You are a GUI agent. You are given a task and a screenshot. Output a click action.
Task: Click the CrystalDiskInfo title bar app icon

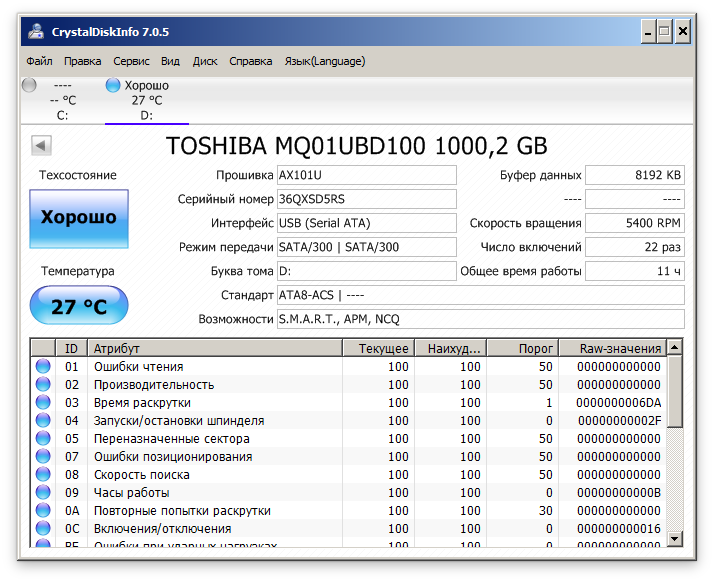pyautogui.click(x=36, y=31)
